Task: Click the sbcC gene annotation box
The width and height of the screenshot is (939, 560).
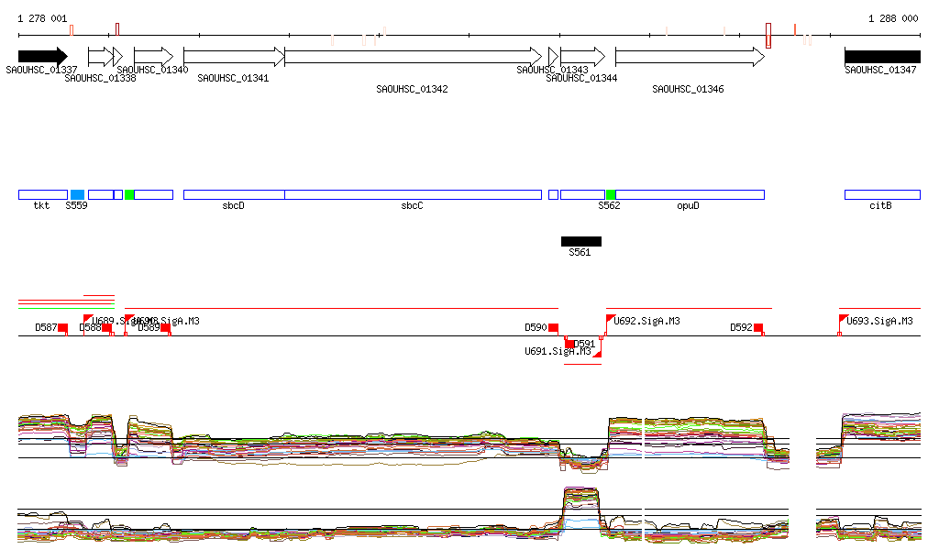Action: point(413,195)
